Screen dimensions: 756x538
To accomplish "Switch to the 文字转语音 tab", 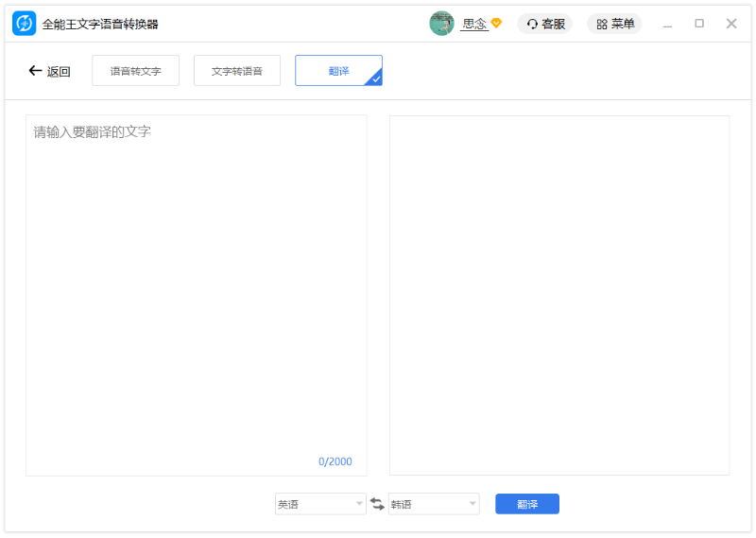I will (237, 71).
